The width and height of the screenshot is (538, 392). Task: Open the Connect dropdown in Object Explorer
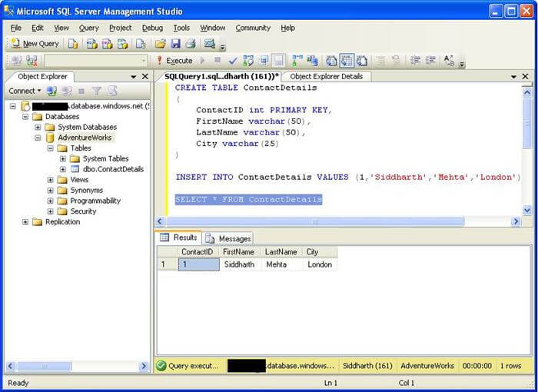[x=25, y=91]
